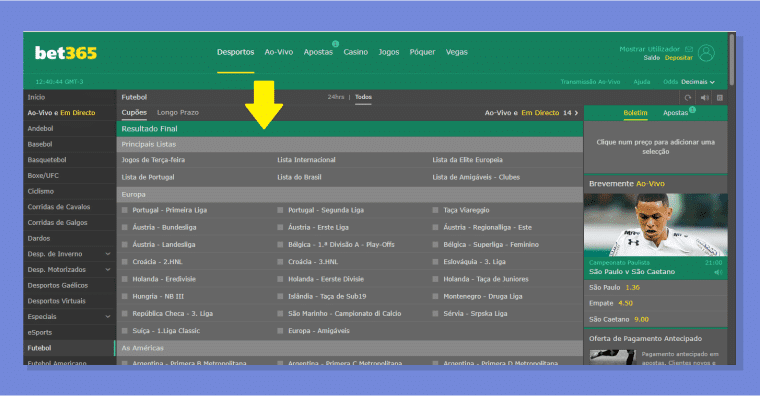Screen dimensions: 760x396
Task: Click Mostrar Utilizador link
Action: 649,49
